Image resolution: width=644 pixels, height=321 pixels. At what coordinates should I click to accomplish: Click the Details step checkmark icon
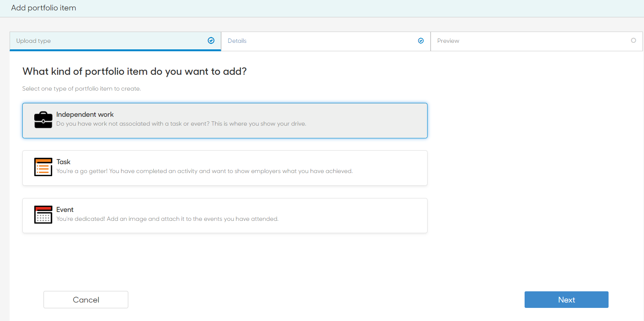[421, 40]
